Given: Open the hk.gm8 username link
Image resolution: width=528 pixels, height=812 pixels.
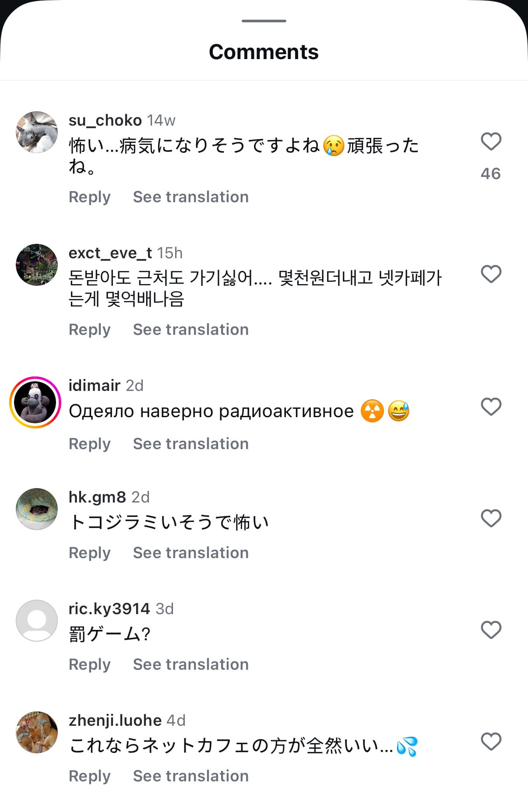Looking at the screenshot, I should [x=97, y=497].
